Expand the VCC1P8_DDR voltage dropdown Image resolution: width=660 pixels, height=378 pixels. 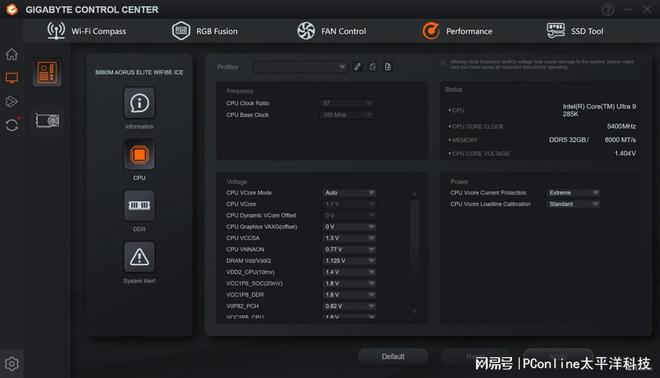[349, 295]
